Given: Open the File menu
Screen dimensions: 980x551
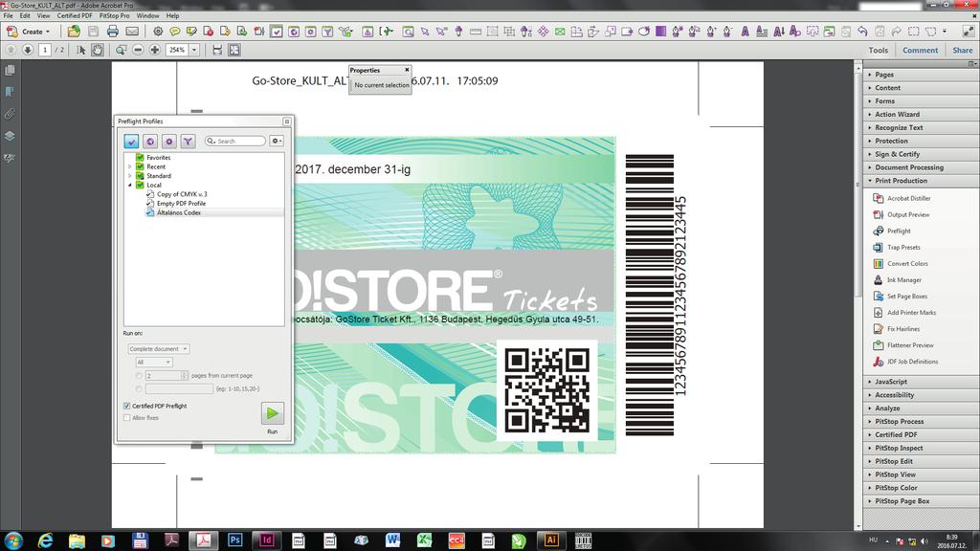Looking at the screenshot, I should (8, 15).
